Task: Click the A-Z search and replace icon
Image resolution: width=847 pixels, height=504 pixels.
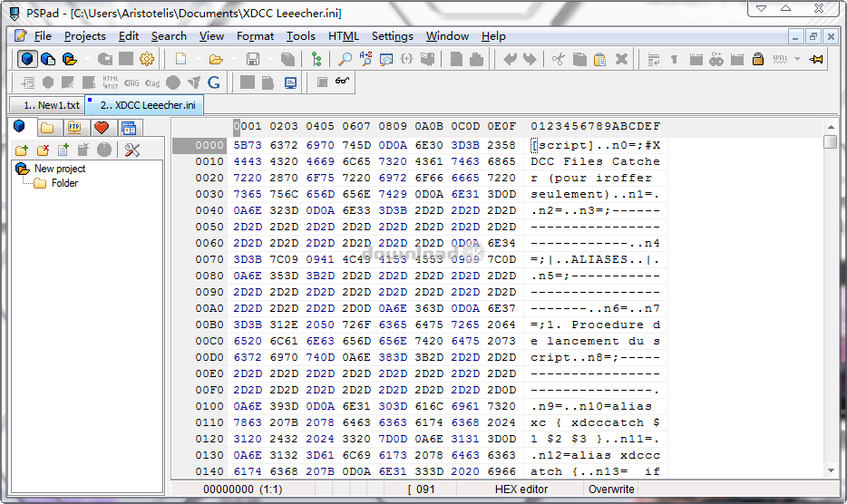Action: coord(365,59)
